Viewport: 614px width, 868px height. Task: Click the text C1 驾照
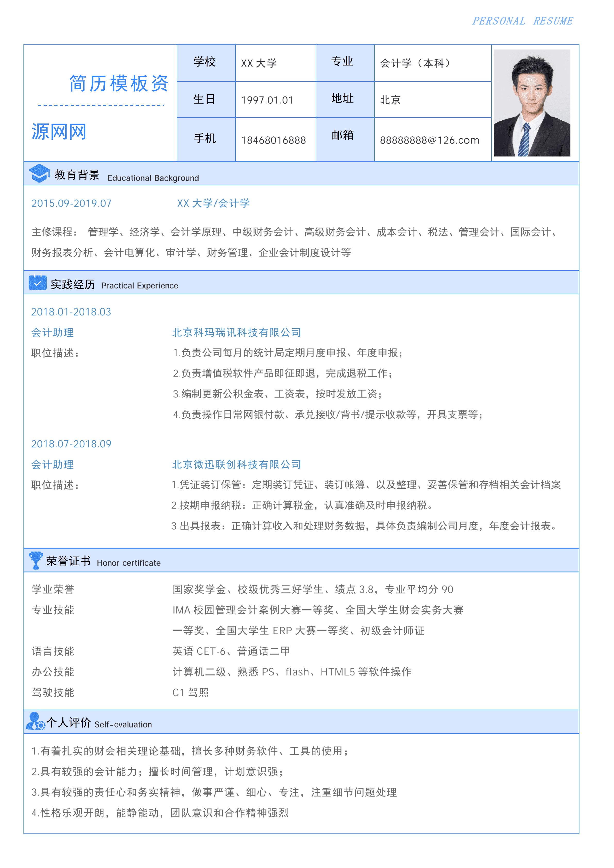click(x=191, y=693)
